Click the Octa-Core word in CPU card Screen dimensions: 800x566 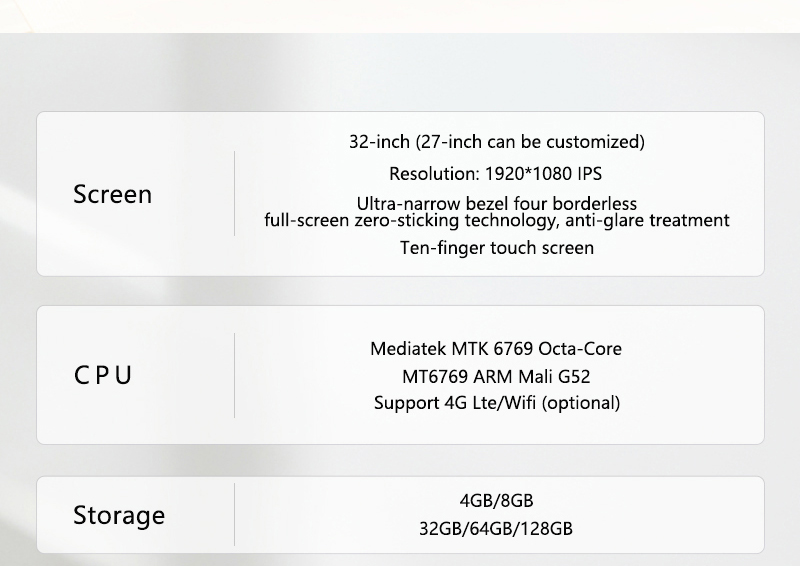pos(580,349)
